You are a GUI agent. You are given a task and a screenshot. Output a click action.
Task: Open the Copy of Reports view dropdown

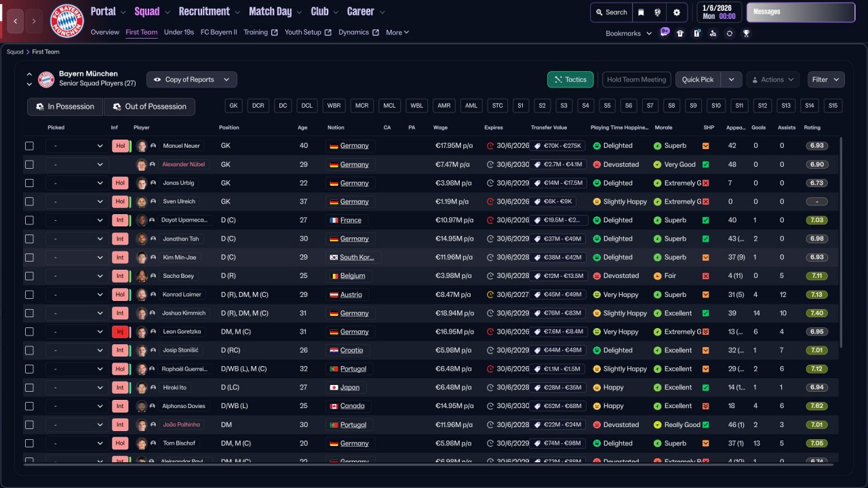click(192, 79)
